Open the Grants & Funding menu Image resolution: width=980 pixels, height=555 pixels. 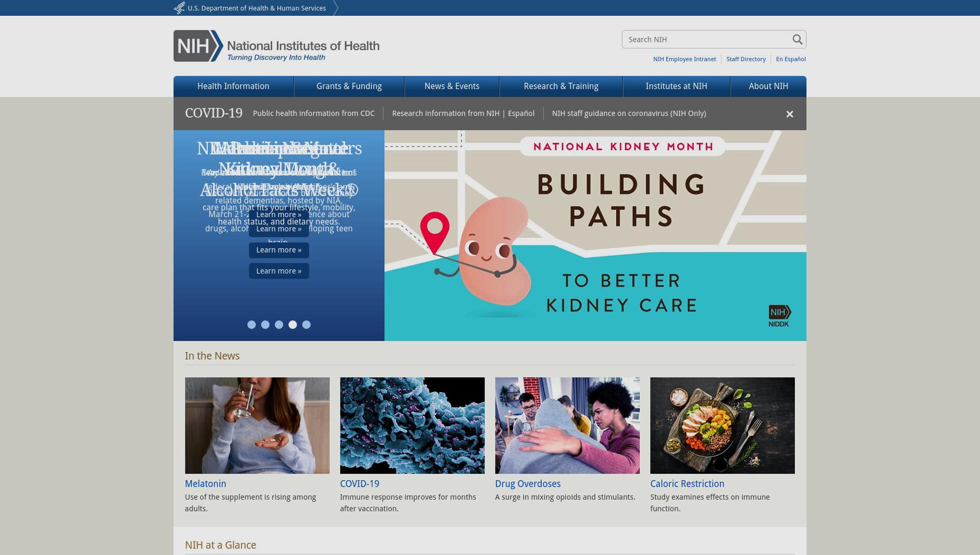(349, 86)
